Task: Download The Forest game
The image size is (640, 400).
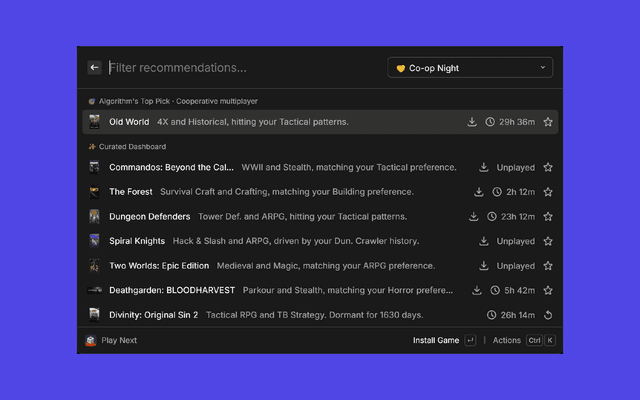Action: pos(479,192)
